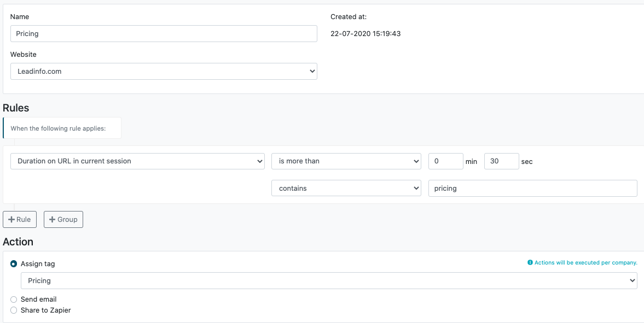Click the URL text field containing pricing

[x=533, y=189]
